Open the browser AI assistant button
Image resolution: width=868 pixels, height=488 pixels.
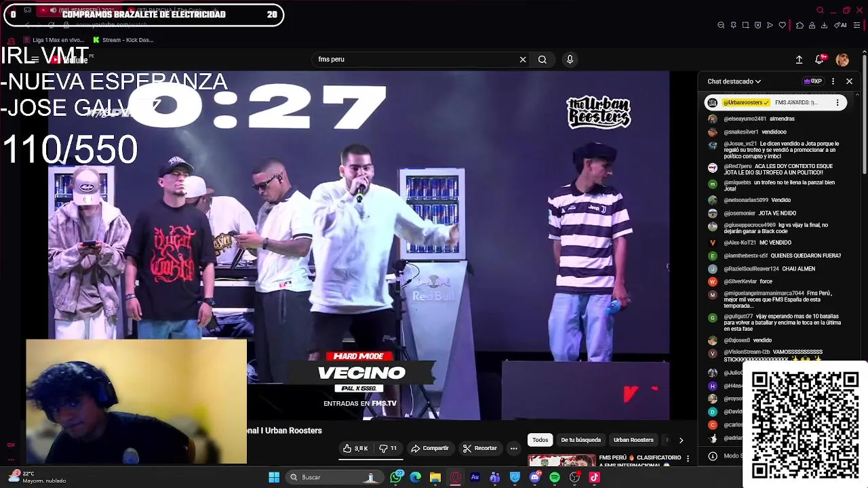tap(841, 25)
